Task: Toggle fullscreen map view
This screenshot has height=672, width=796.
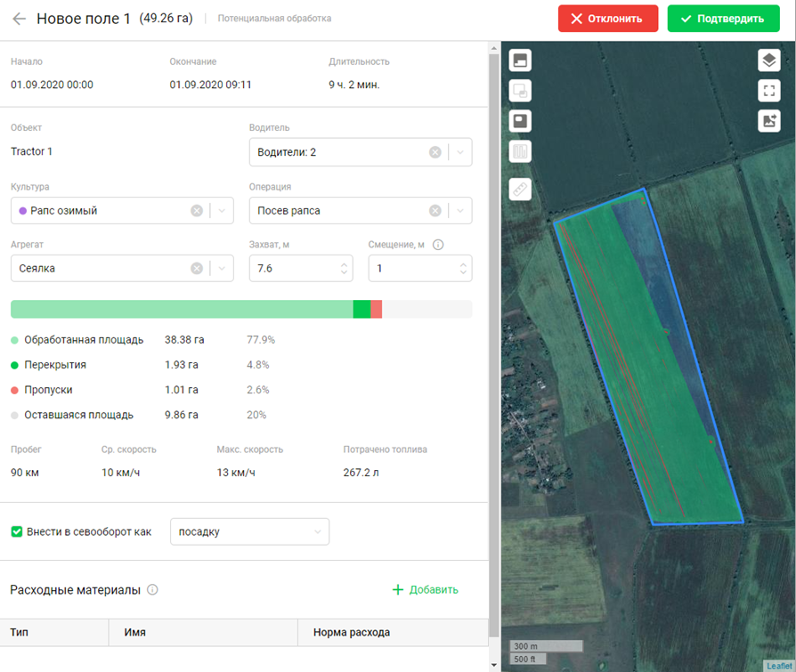Action: point(769,91)
